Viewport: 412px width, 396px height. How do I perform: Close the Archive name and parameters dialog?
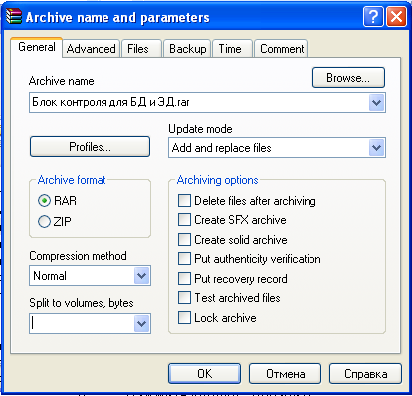point(396,16)
